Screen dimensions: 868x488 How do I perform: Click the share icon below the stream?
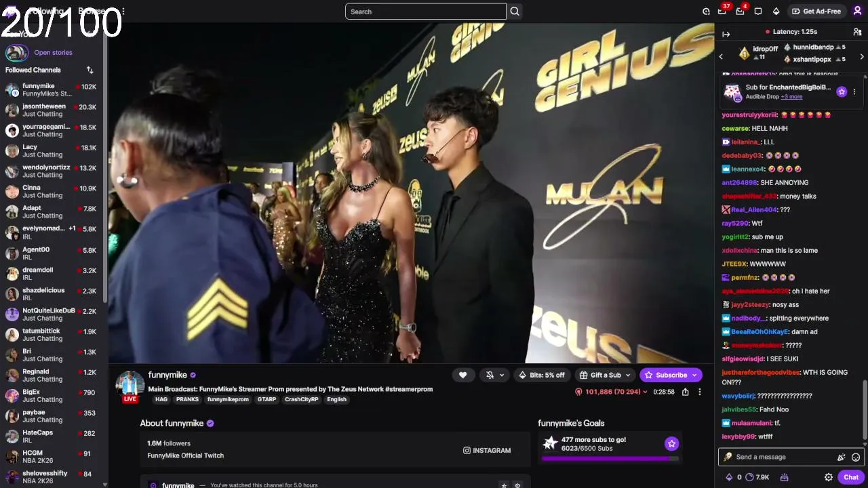pyautogui.click(x=686, y=392)
